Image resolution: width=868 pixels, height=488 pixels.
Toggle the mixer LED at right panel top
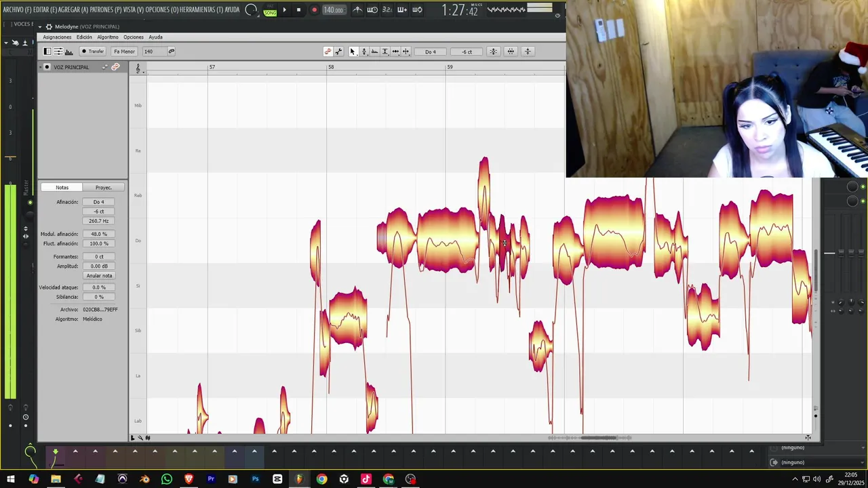[x=863, y=186]
